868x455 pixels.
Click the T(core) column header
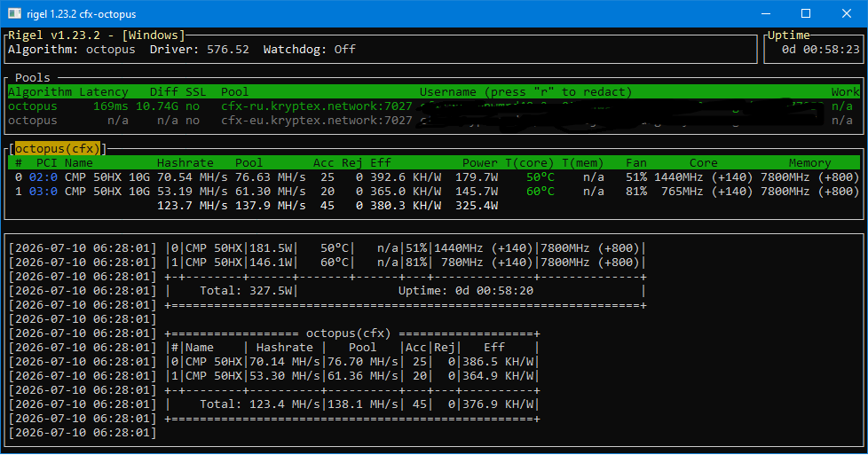click(529, 162)
